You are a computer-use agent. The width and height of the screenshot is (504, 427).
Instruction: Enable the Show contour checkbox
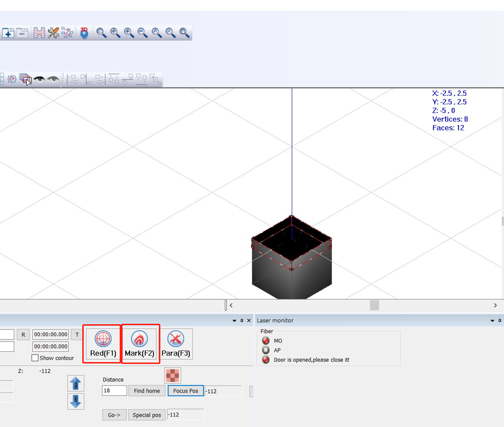point(35,358)
